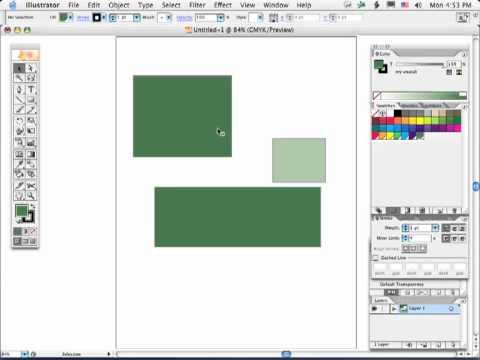The width and height of the screenshot is (480, 360).
Task: Select the black Selection tool arrow
Action: pyautogui.click(x=19, y=68)
